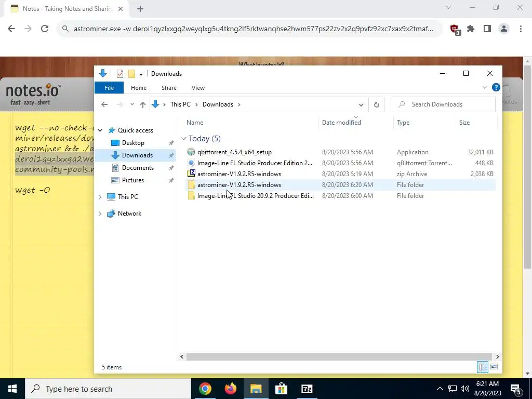Toggle the Chrome side panel icon
Screen dimensions: 532x399
[487, 29]
